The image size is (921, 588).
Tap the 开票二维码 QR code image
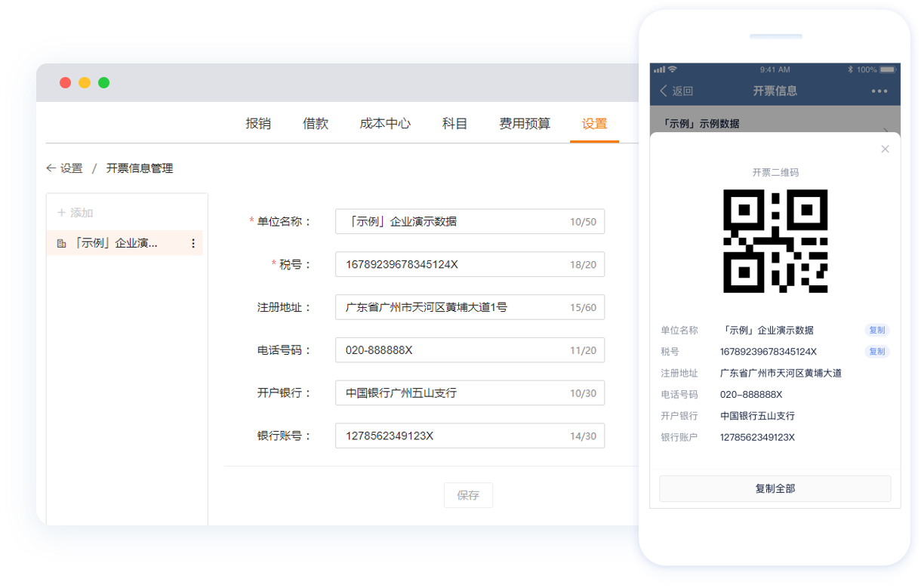click(x=775, y=241)
